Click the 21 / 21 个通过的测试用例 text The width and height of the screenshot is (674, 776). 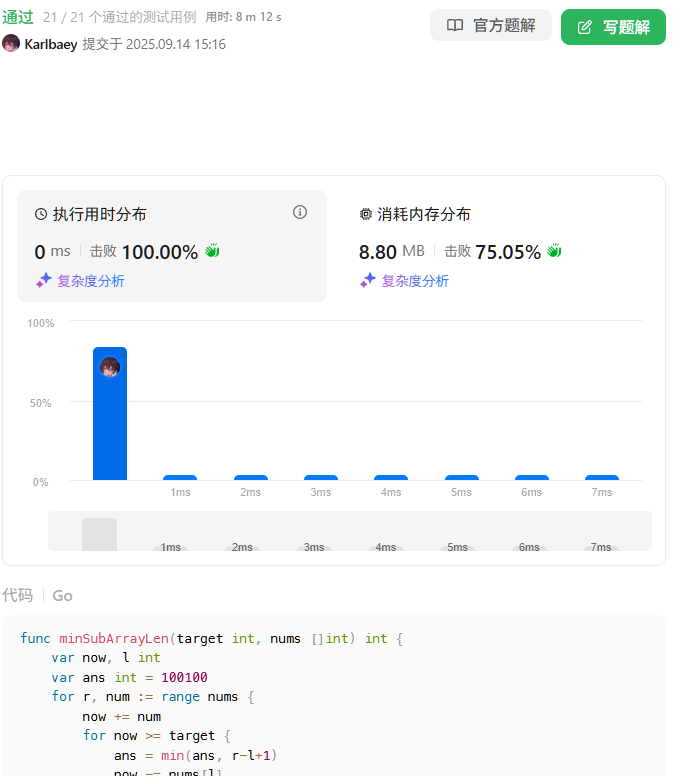(120, 17)
